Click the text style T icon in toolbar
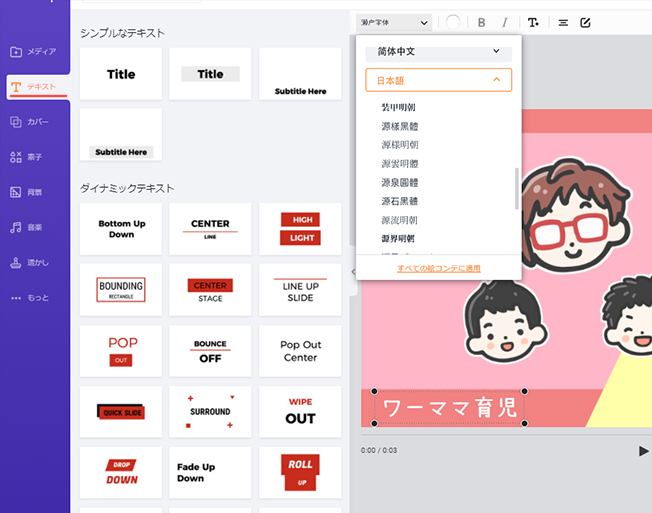The width and height of the screenshot is (652, 513). (x=533, y=22)
